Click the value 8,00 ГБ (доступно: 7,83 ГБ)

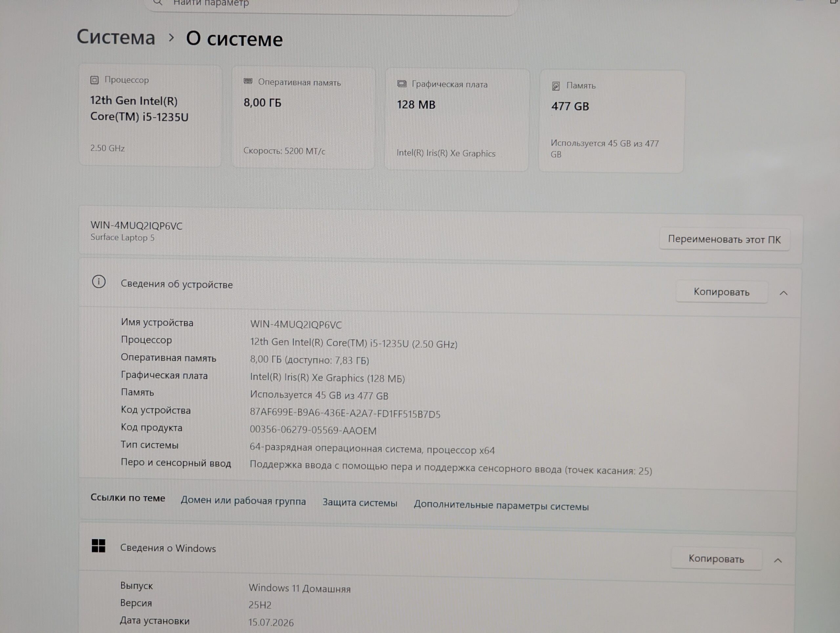point(309,360)
